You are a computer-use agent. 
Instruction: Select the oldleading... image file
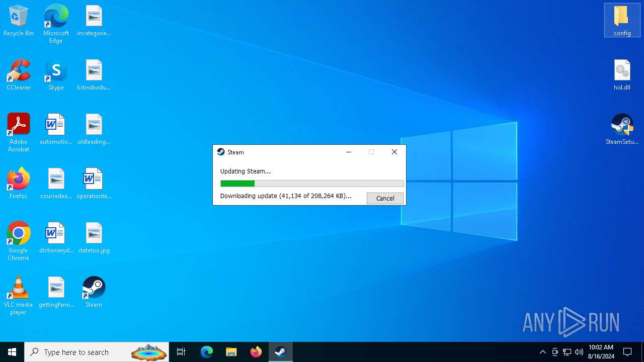(94, 130)
